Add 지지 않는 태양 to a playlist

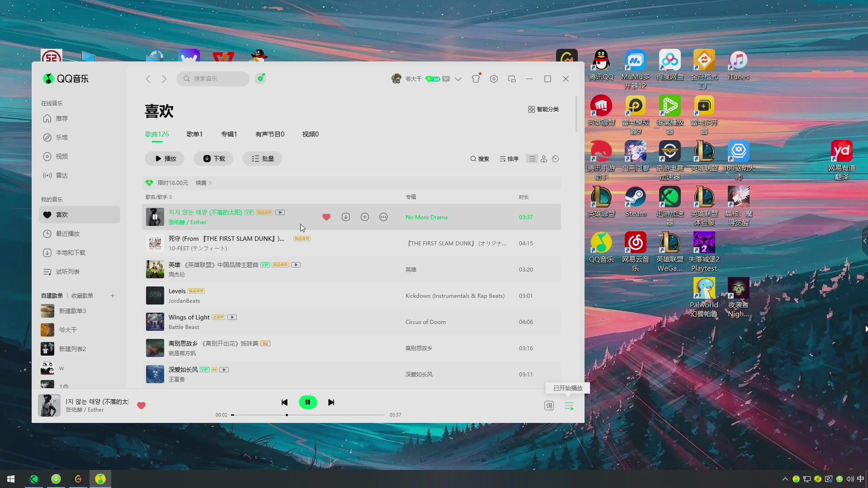point(365,217)
